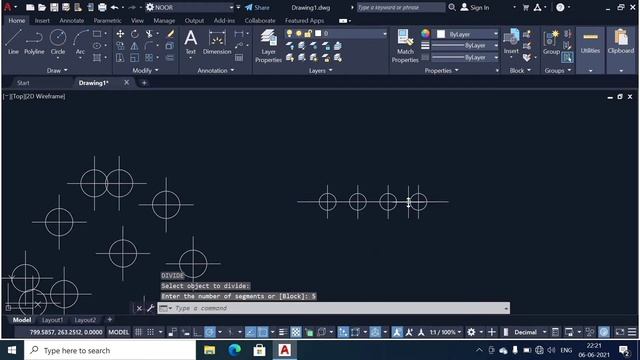
Task: Click the keyword search field in title bar
Action: click(x=400, y=7)
